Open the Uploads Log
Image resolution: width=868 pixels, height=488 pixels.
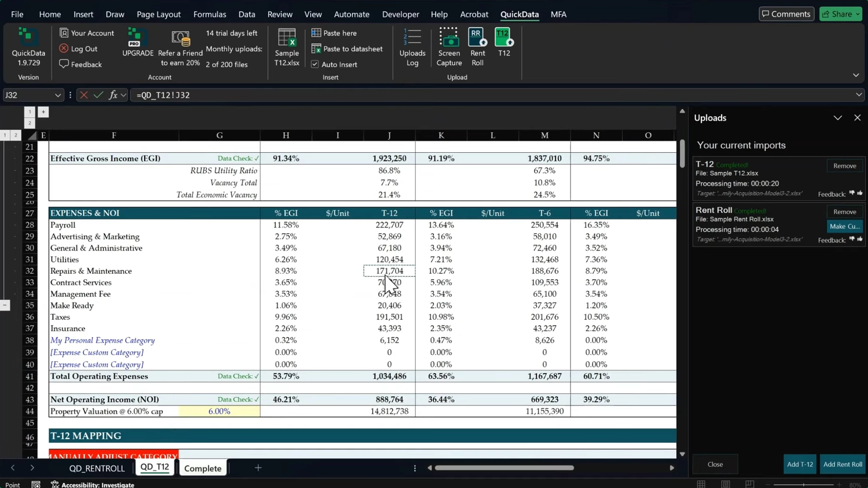pyautogui.click(x=411, y=46)
